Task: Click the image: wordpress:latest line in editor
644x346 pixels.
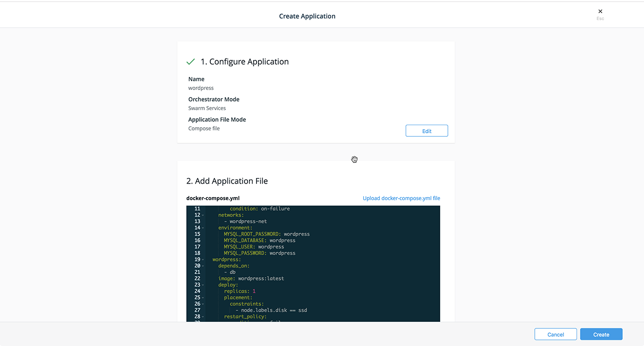Action: pos(251,279)
